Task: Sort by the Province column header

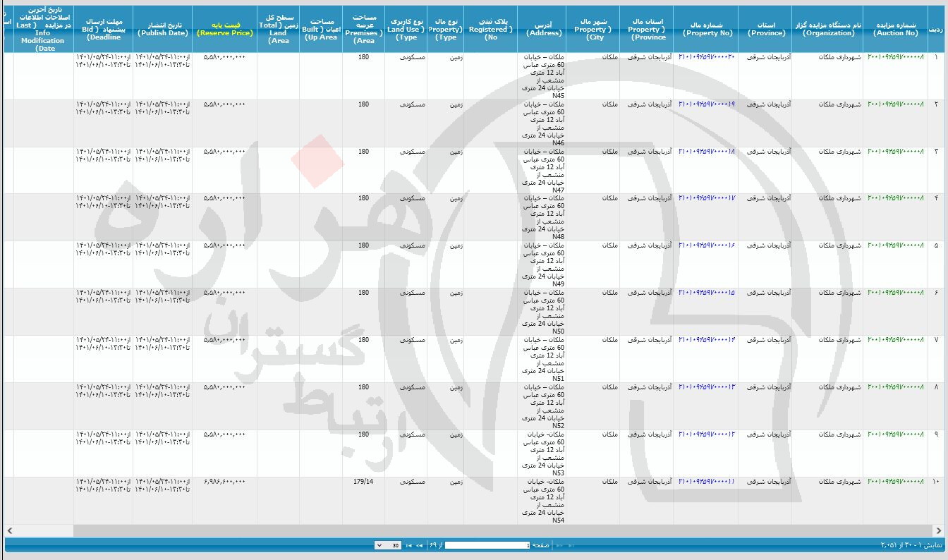Action: click(765, 29)
